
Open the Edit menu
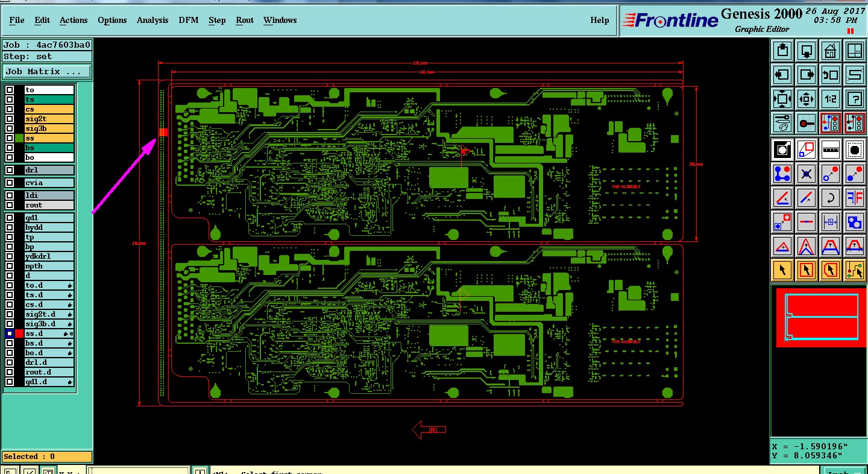coord(42,20)
